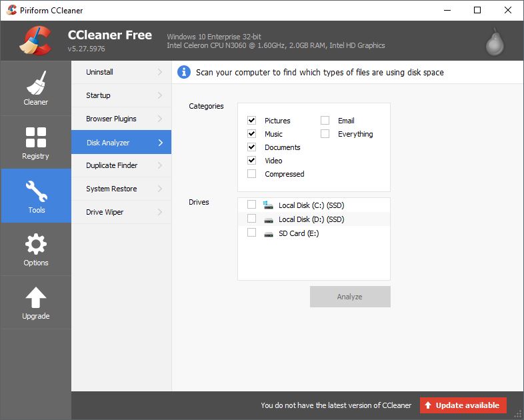The image size is (524, 420).
Task: Open the Uninstall tool
Action: coord(121,72)
